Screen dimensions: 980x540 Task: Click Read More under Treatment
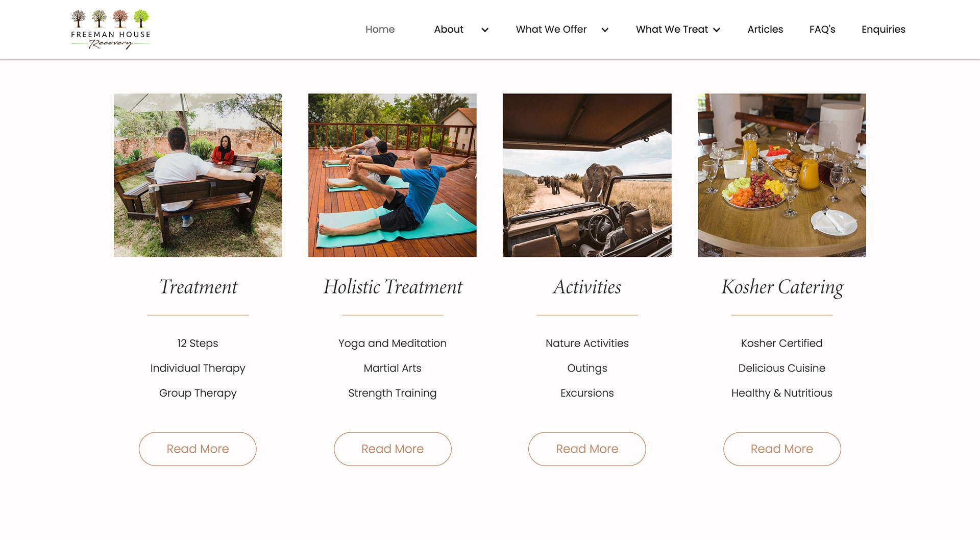(x=198, y=449)
